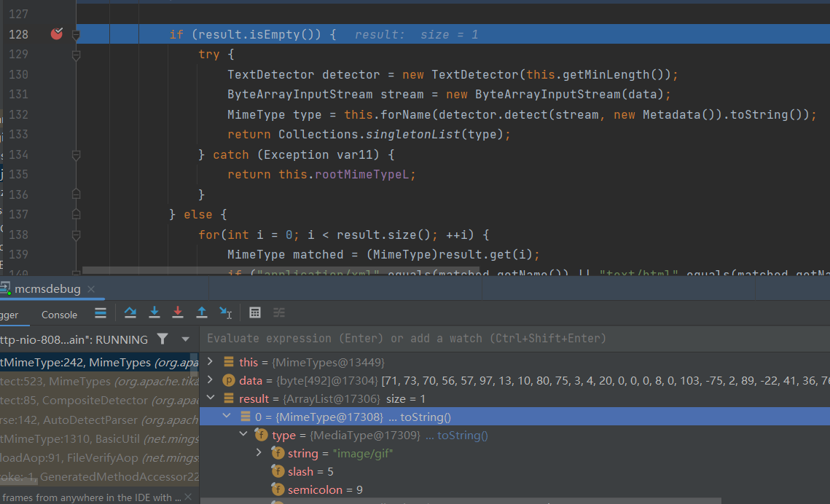Expand the 'data' byte array node
The image size is (830, 504).
[x=210, y=380]
